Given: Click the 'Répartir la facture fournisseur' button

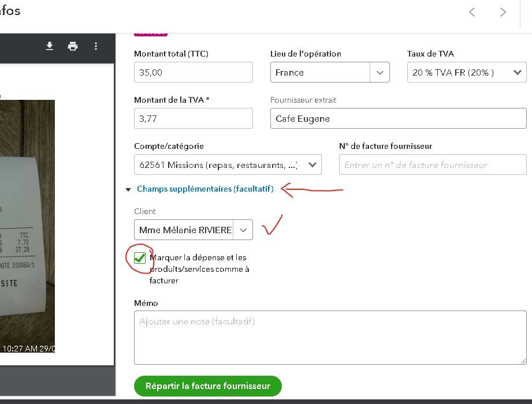Looking at the screenshot, I should point(207,386).
